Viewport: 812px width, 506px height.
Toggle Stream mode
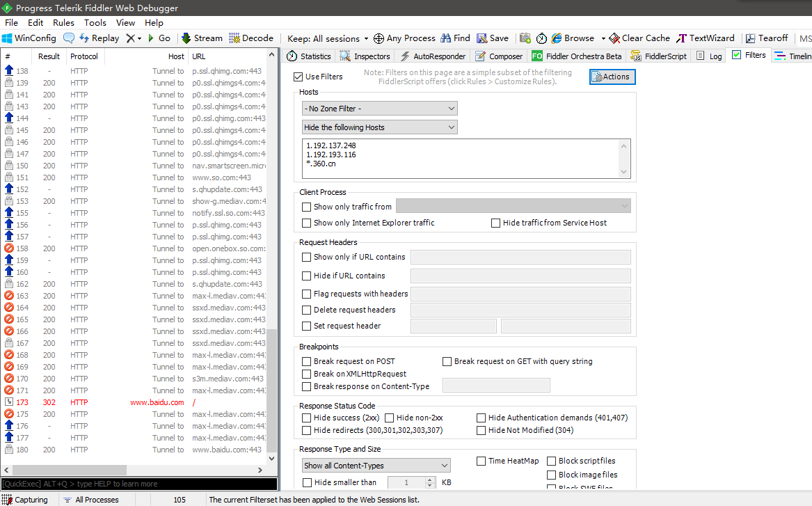pyautogui.click(x=202, y=38)
